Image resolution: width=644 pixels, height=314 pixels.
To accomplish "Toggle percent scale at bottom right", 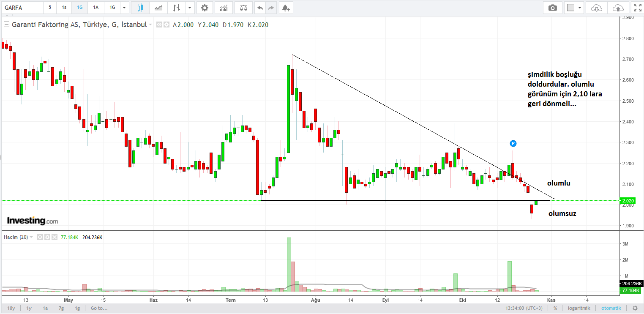I will tap(555, 308).
